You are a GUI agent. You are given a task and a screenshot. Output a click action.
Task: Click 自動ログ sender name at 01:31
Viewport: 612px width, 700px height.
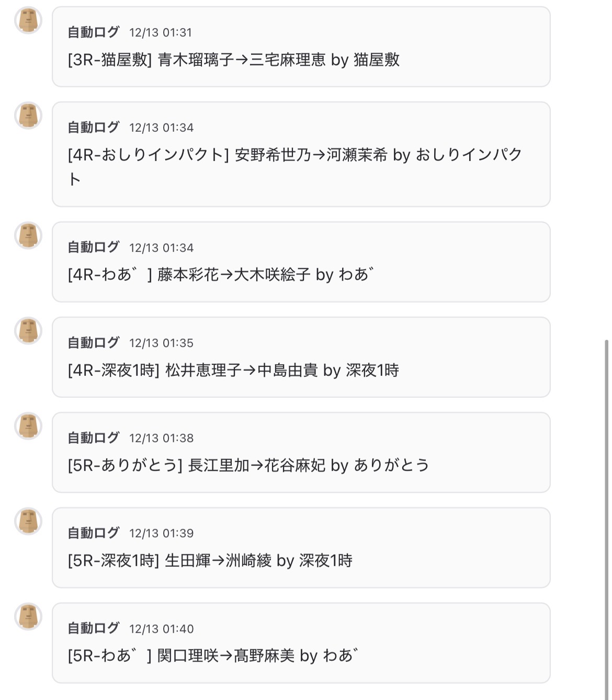point(94,32)
